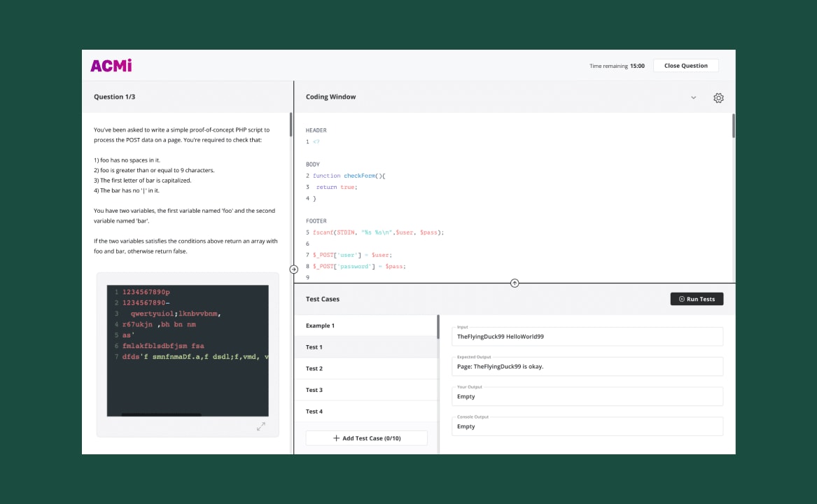Select the Test 1 case
817x504 pixels.
pyautogui.click(x=365, y=347)
